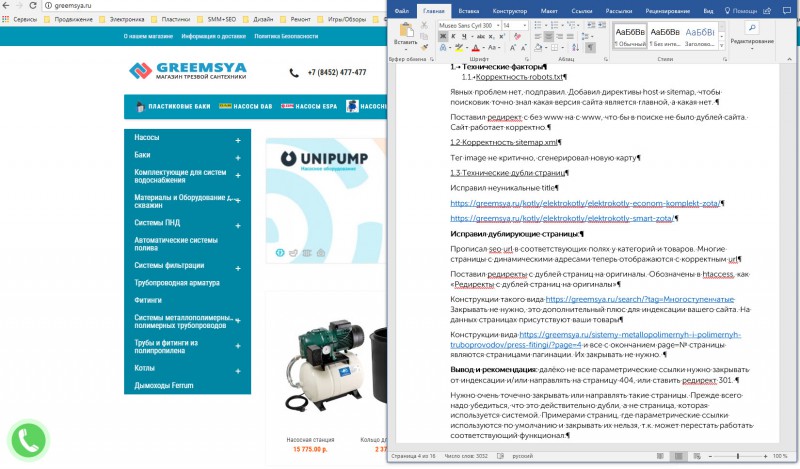This screenshot has width=800, height=469.
Task: Click the borders grid icon
Action: 555,48
